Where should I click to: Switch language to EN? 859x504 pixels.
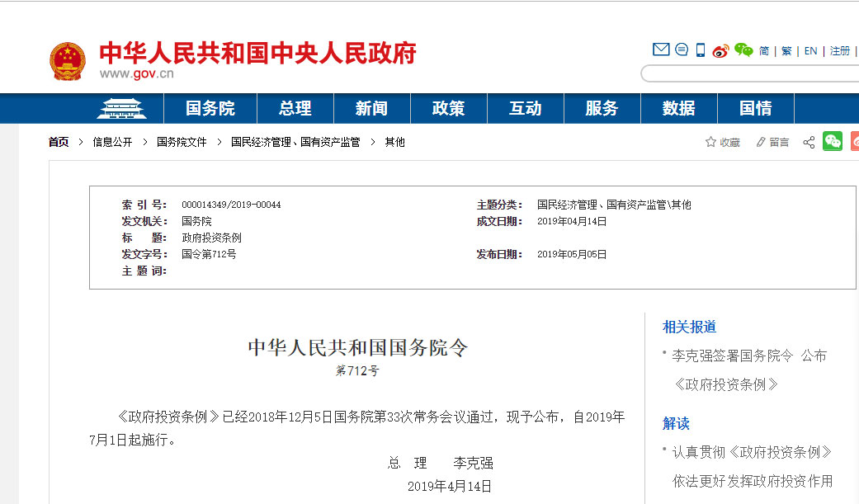point(810,51)
